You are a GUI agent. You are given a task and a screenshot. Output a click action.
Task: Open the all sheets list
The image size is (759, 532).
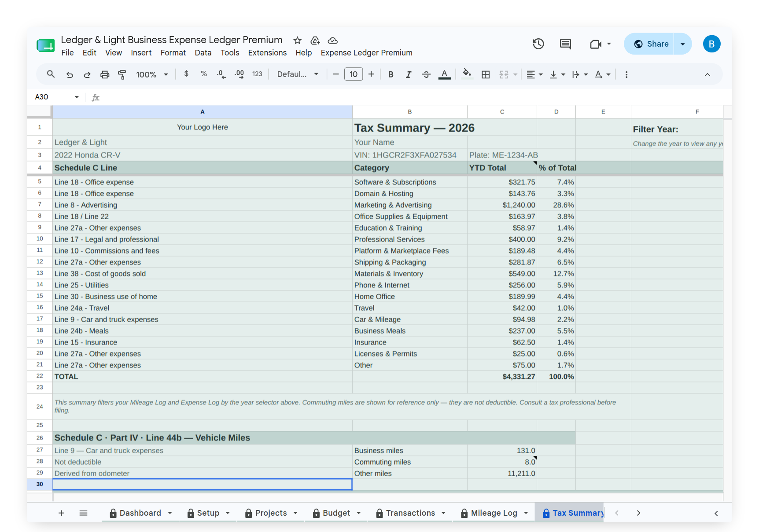click(x=83, y=513)
